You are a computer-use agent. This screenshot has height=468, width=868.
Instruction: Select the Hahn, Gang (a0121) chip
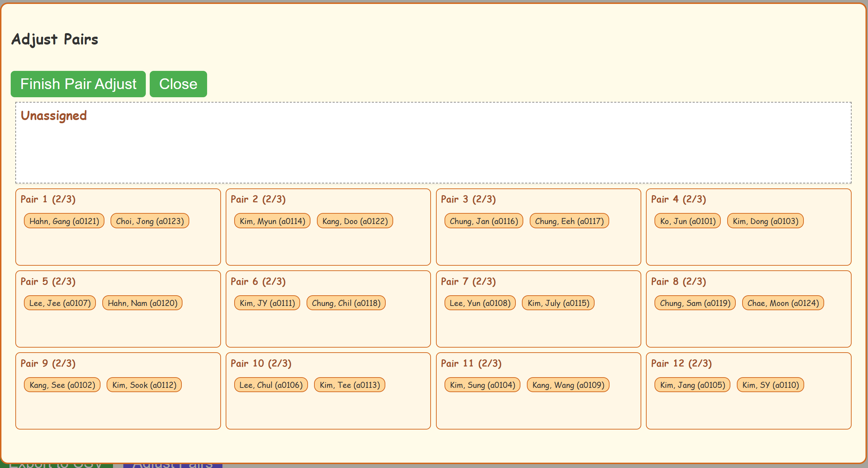(x=64, y=221)
